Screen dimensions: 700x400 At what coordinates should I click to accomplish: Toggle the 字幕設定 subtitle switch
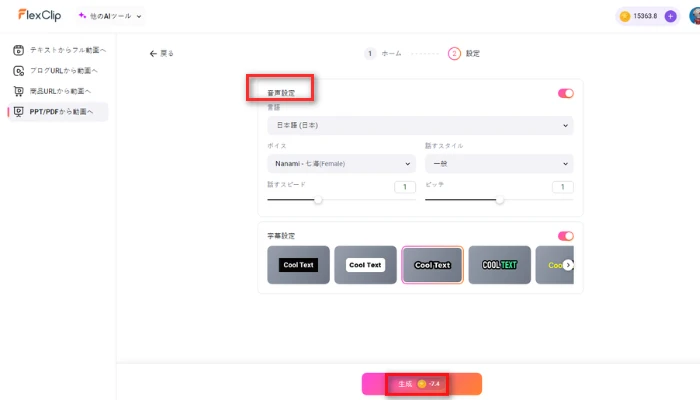click(x=565, y=236)
